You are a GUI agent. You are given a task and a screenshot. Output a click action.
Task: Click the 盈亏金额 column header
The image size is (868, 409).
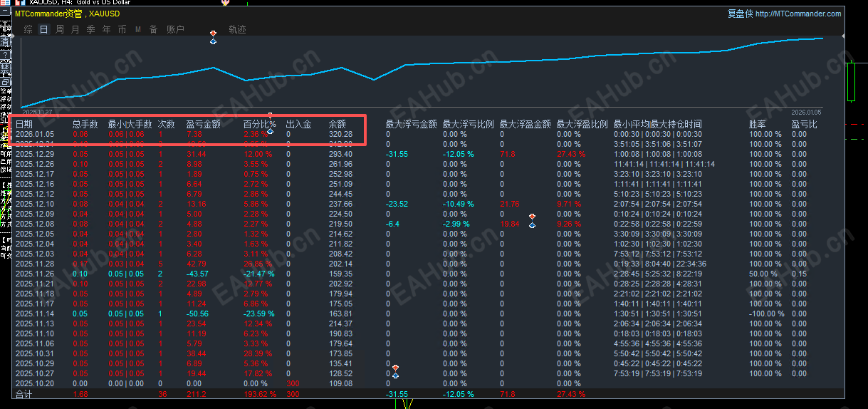pos(203,124)
